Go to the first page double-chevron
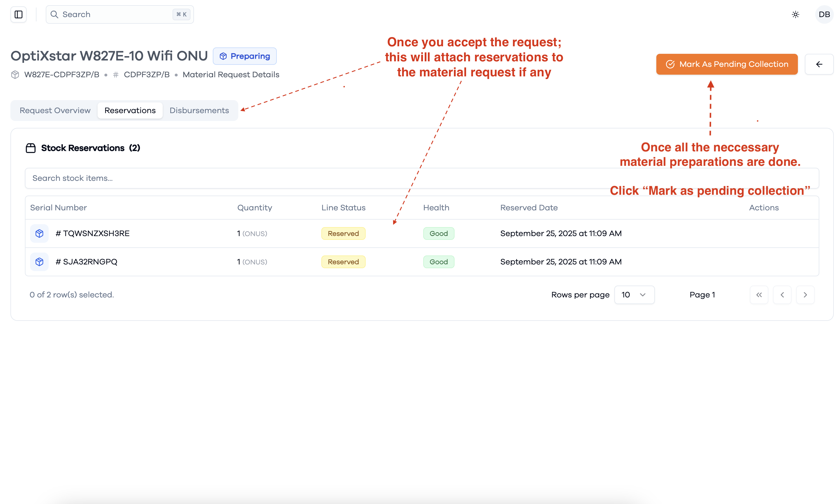The image size is (839, 504). 759,295
